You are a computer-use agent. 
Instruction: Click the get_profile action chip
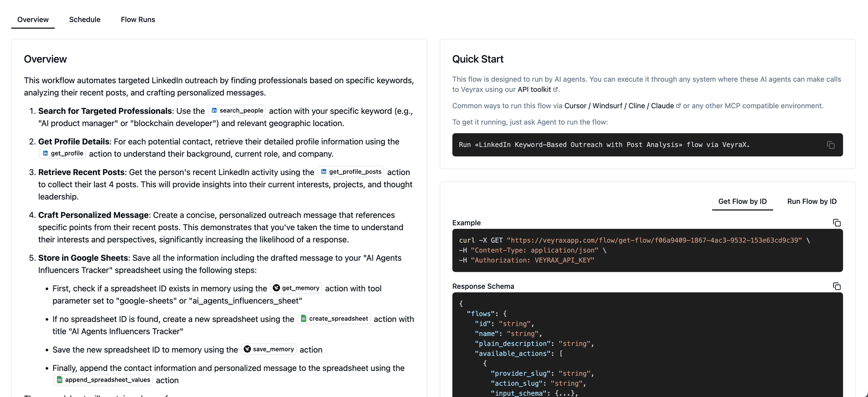coord(63,154)
